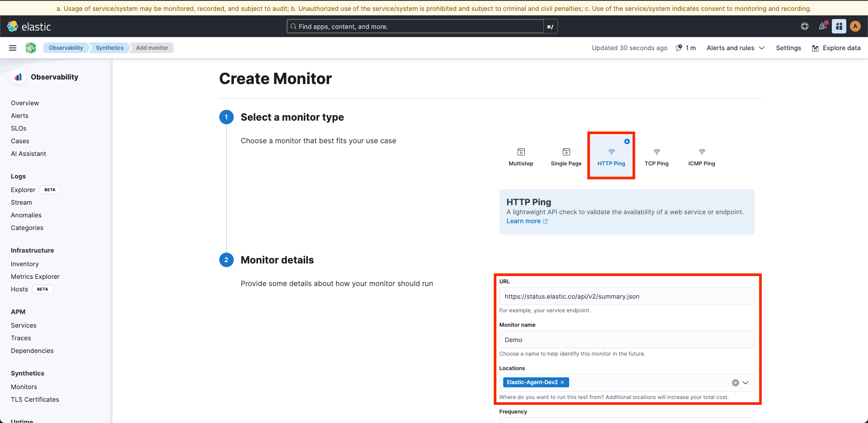The width and height of the screenshot is (868, 423).
Task: Click the Explore data button
Action: point(836,48)
